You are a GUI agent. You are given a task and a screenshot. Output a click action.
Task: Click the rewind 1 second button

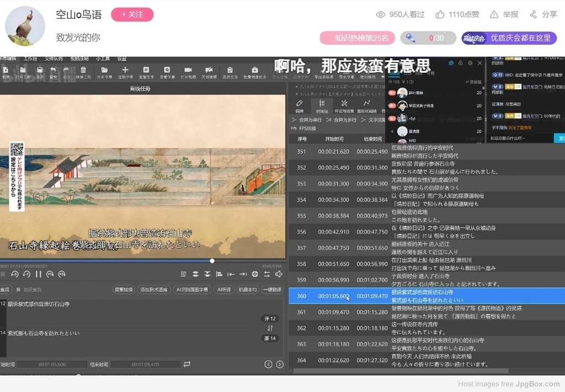(x=26, y=275)
